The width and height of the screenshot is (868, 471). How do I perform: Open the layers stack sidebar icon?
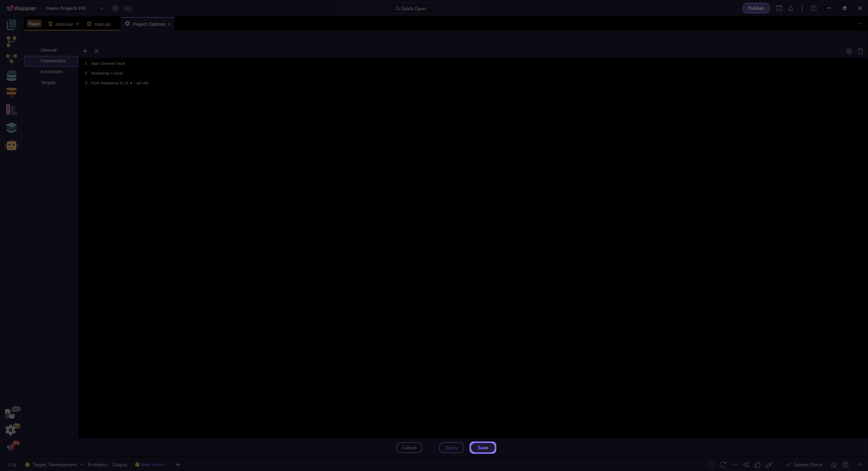point(11,128)
